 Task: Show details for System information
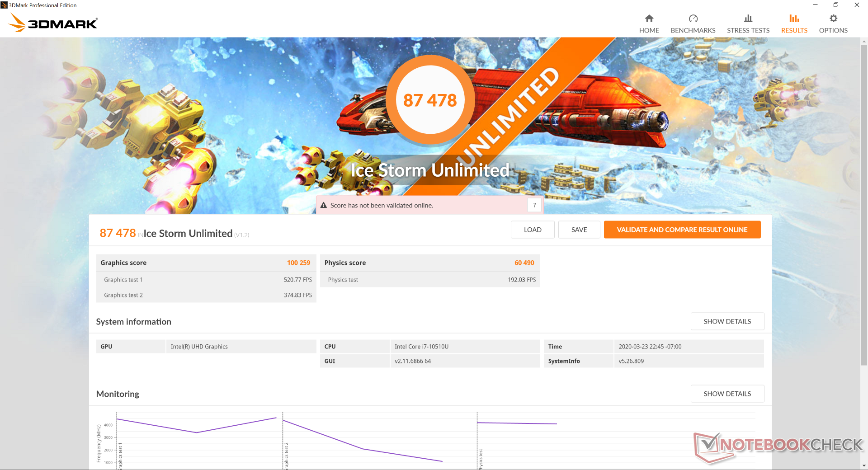tap(727, 321)
